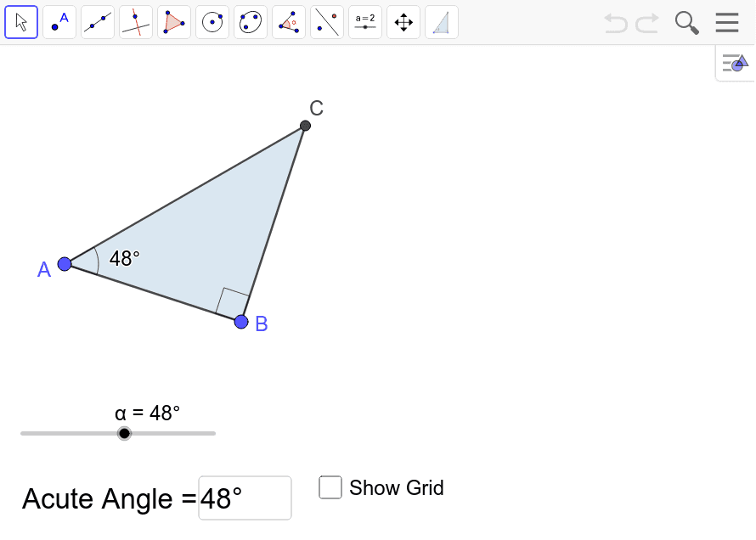The width and height of the screenshot is (756, 540).
Task: Open the search magnifier
Action: 686,23
